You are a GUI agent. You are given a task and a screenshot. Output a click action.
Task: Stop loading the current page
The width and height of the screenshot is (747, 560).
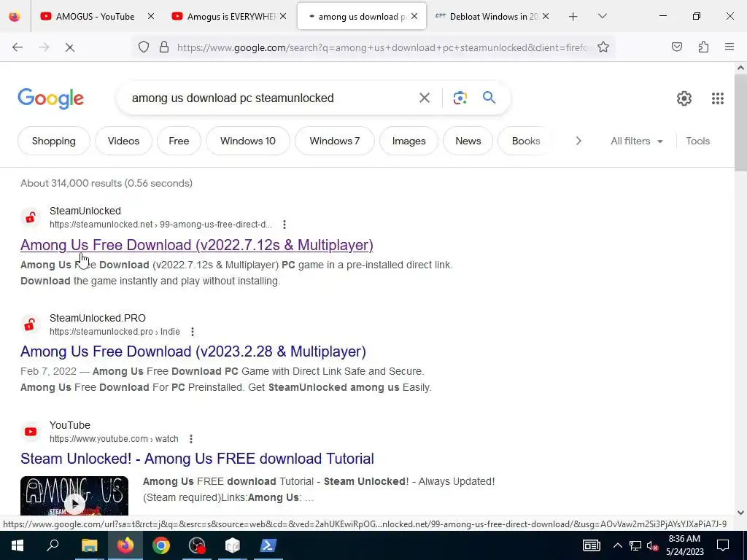69,47
